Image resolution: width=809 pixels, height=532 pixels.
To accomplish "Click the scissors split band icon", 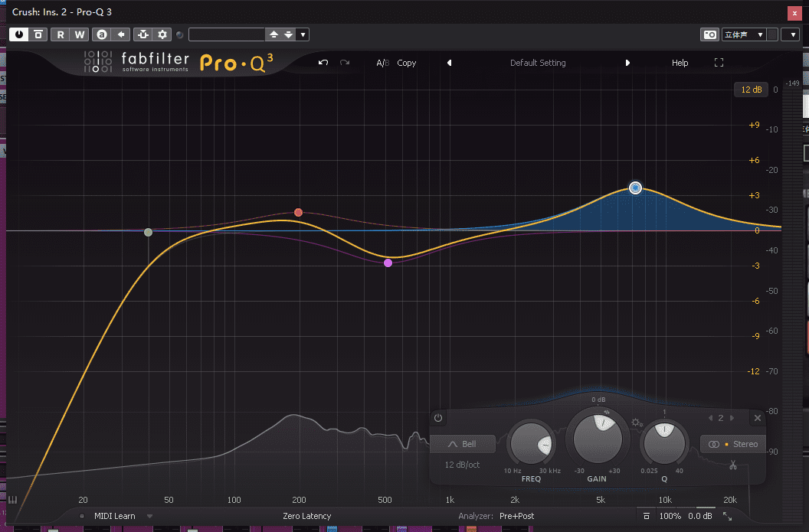I will (732, 465).
